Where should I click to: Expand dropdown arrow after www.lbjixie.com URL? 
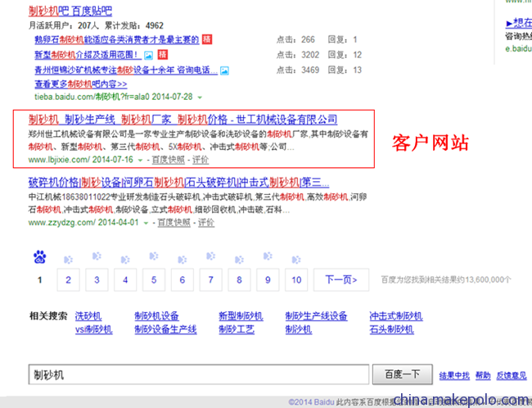click(140, 160)
